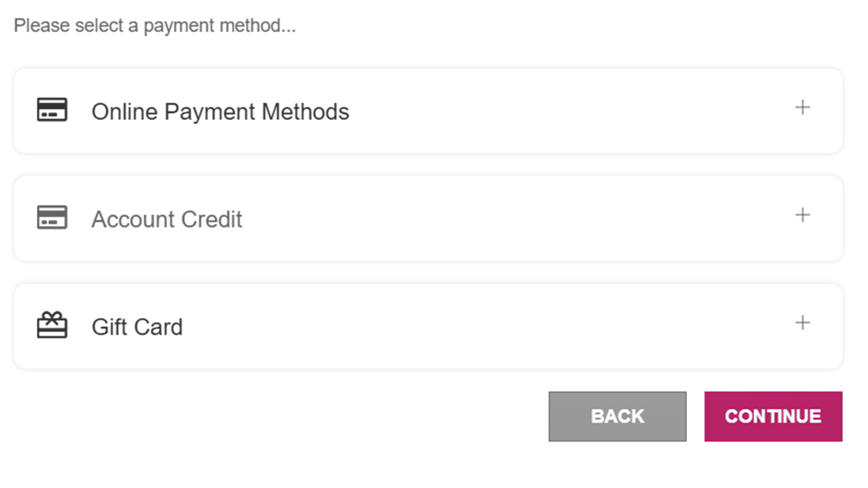868x488 pixels.
Task: Click the gap between Online Payment and Account Credit cards
Action: click(x=428, y=164)
